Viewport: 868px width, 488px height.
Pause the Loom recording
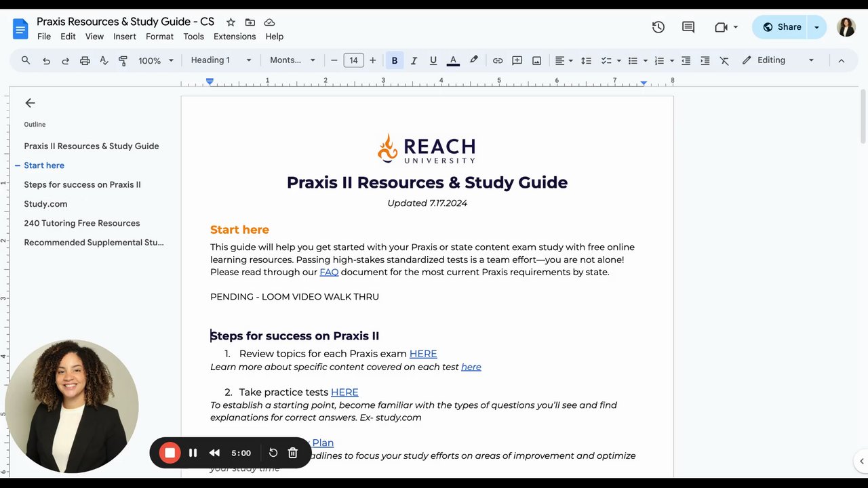pos(193,453)
